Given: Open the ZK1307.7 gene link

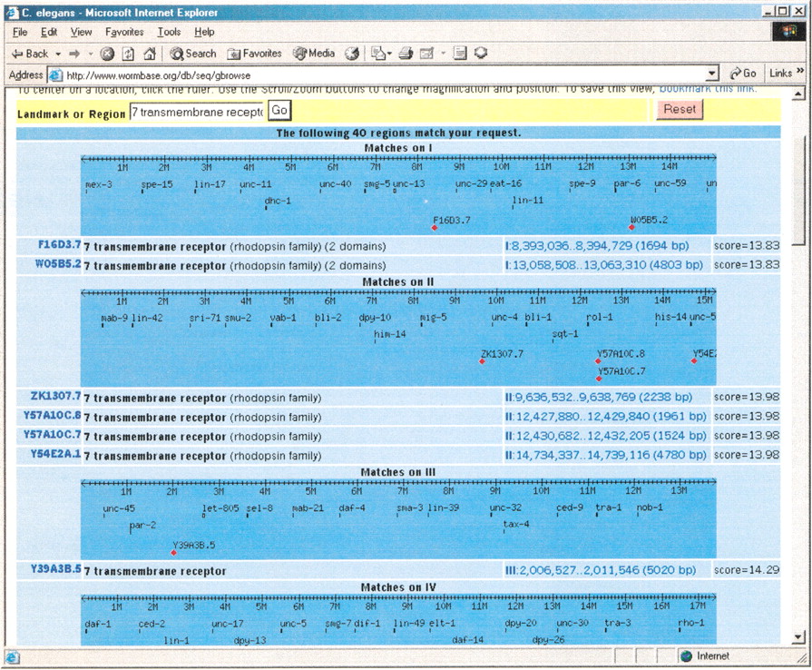Looking at the screenshot, I should pos(56,397).
